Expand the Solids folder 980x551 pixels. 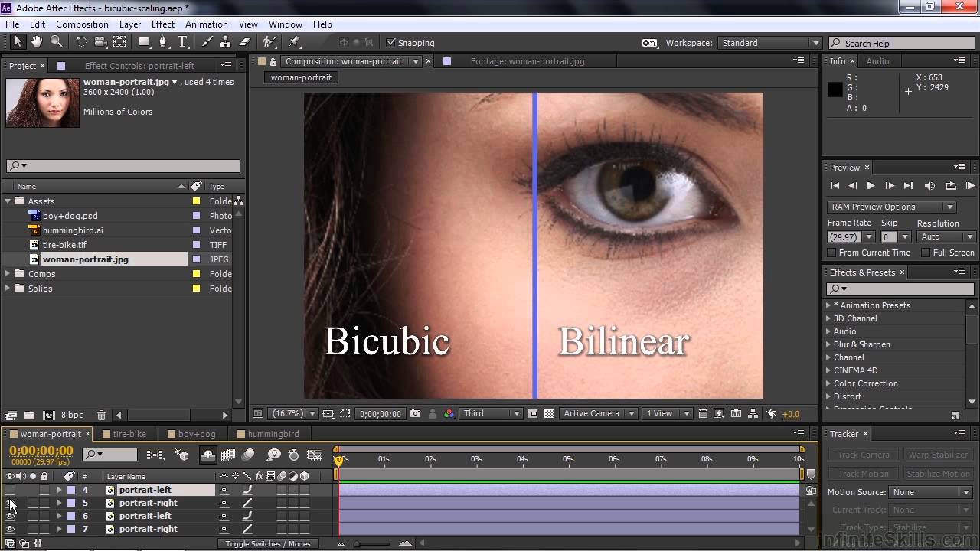[x=8, y=289]
